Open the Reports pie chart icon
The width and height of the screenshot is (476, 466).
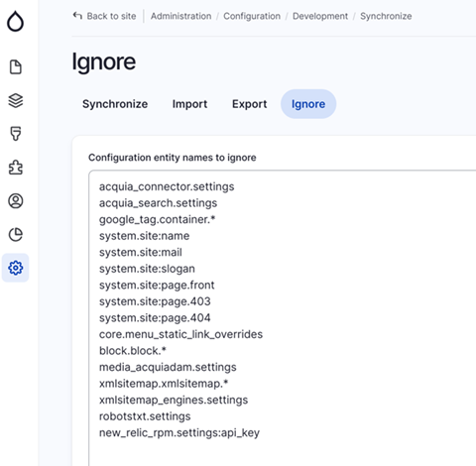15,234
